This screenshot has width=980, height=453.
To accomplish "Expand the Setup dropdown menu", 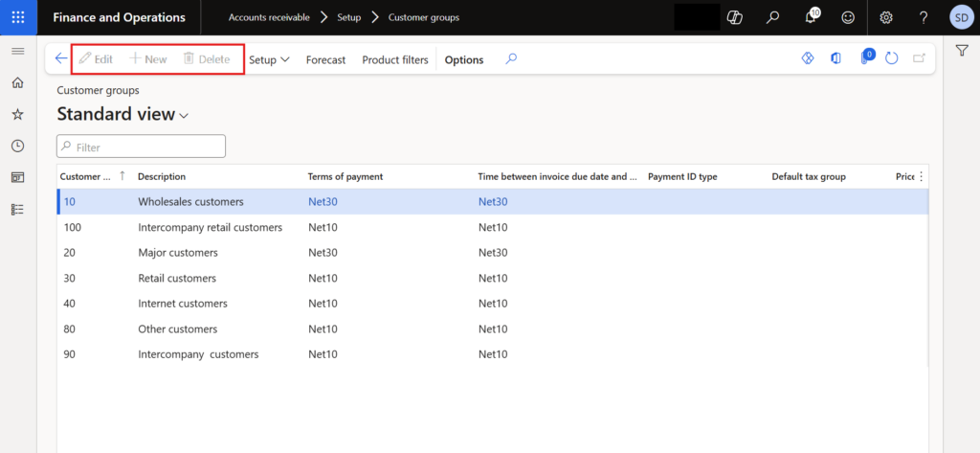I will coord(269,59).
